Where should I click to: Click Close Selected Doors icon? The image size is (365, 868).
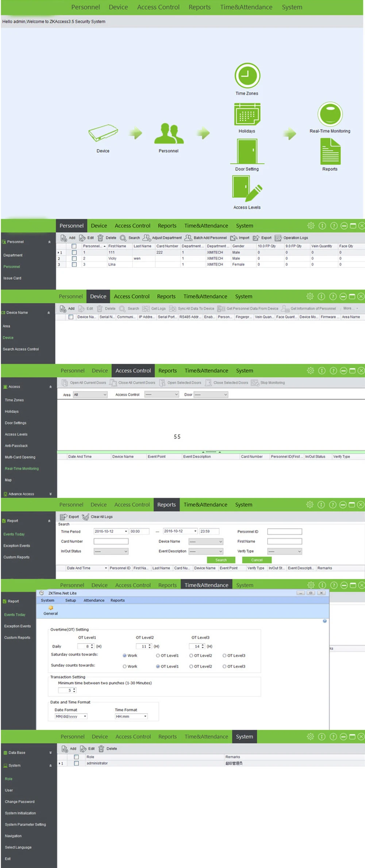point(208,383)
